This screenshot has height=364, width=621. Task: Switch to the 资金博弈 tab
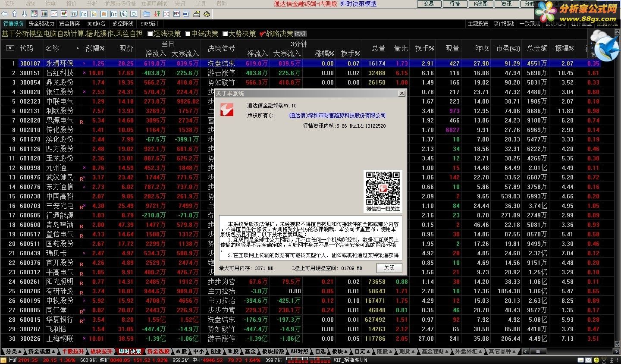69,24
